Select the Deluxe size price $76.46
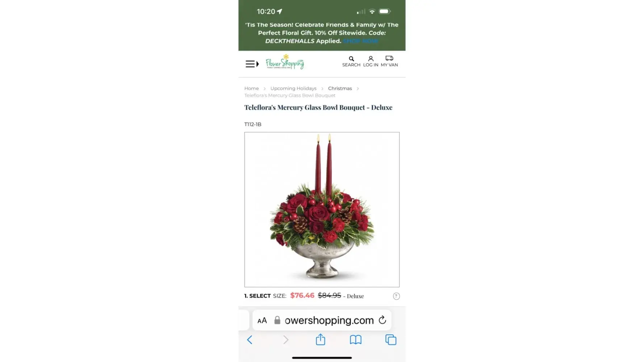The width and height of the screenshot is (644, 362). click(302, 295)
